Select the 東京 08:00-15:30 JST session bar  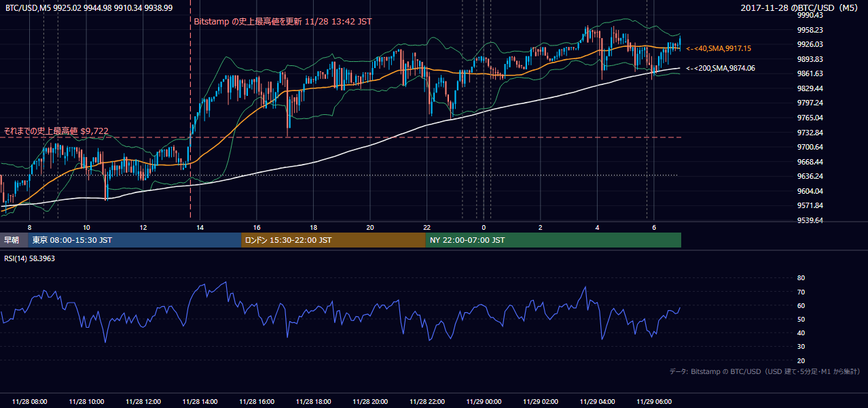134,240
